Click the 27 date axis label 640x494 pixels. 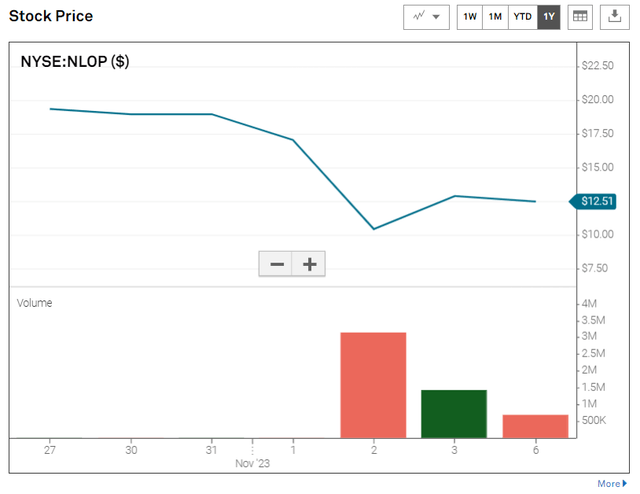click(x=50, y=450)
